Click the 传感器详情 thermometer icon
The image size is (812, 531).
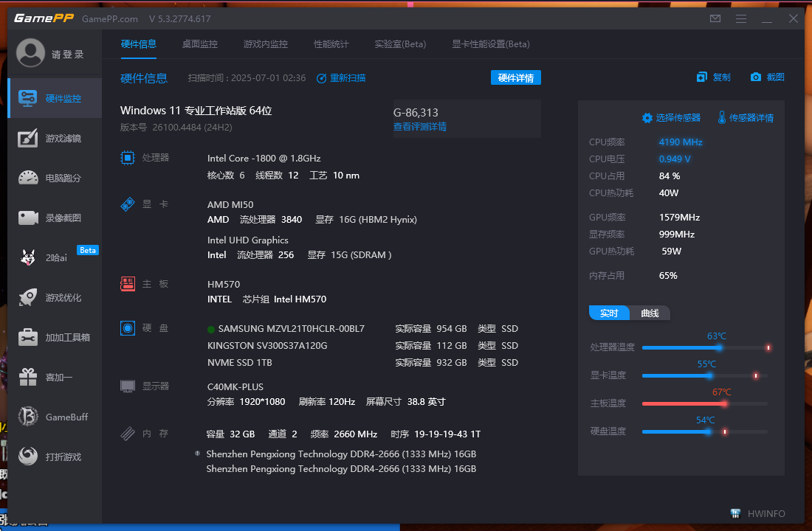click(721, 117)
